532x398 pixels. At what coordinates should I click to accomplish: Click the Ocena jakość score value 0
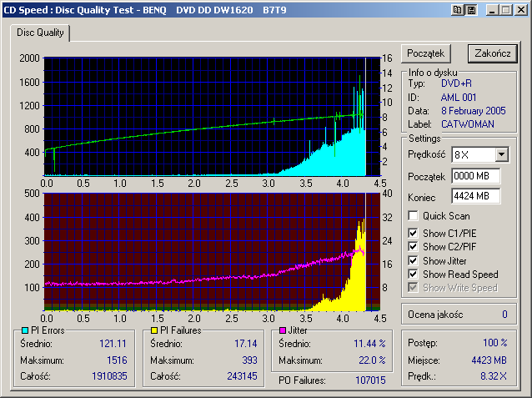coord(504,315)
